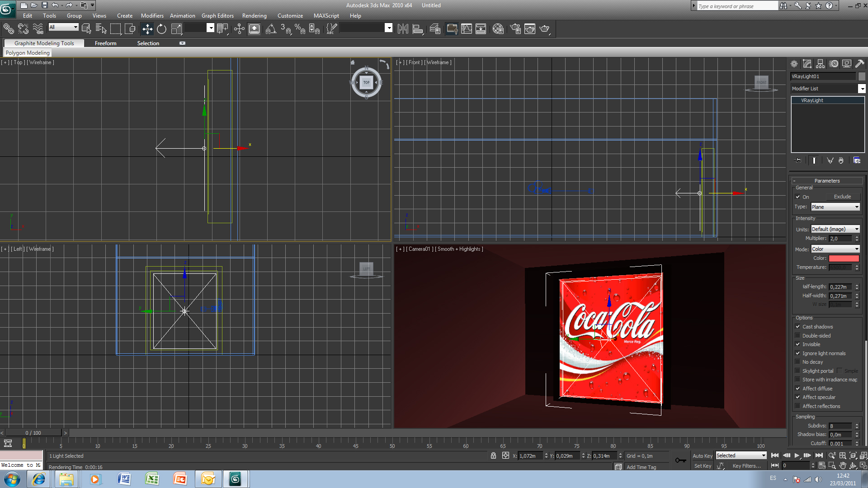Image resolution: width=868 pixels, height=488 pixels.
Task: Activate the Rotate tool
Action: coord(161,29)
